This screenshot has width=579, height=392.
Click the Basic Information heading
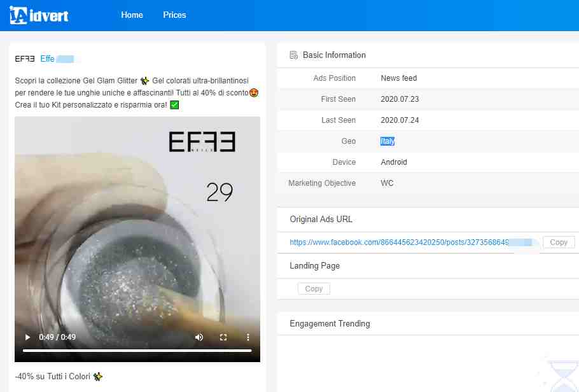(334, 55)
